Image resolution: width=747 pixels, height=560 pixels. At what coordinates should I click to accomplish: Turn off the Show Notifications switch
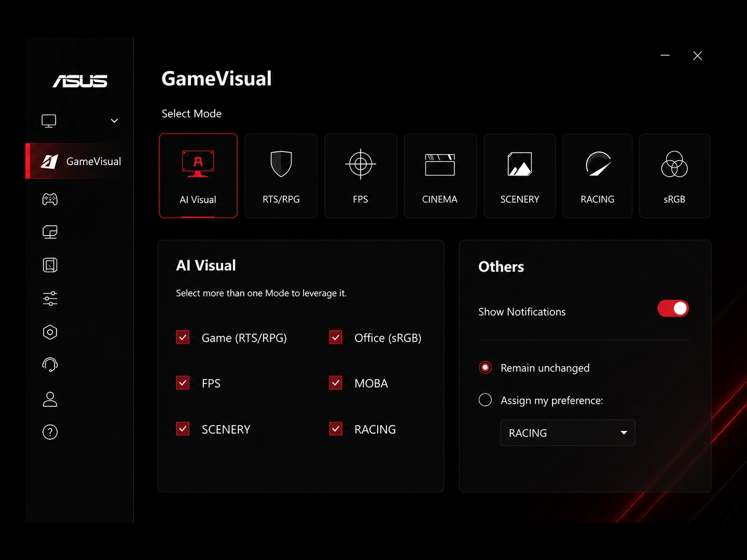click(x=673, y=308)
